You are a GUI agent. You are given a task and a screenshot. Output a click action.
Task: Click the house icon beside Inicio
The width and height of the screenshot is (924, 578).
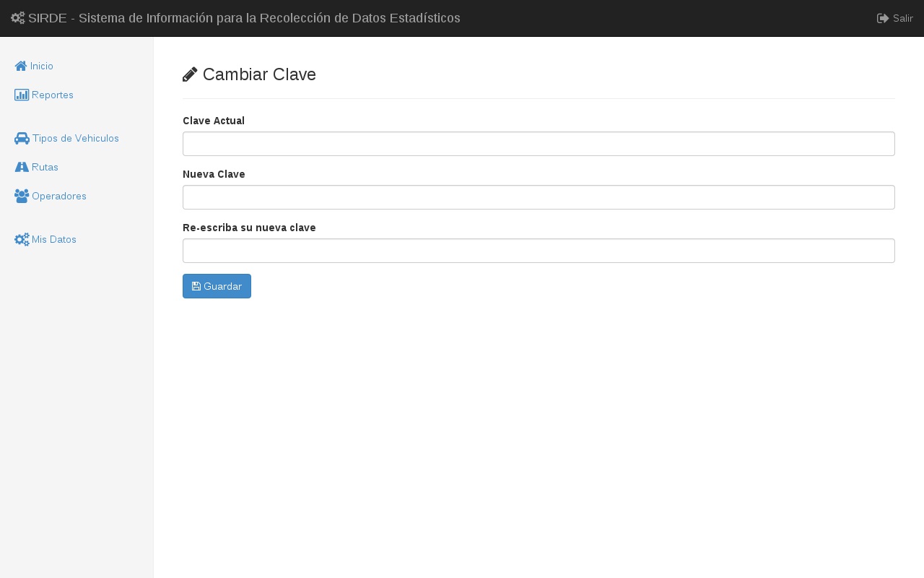21,66
